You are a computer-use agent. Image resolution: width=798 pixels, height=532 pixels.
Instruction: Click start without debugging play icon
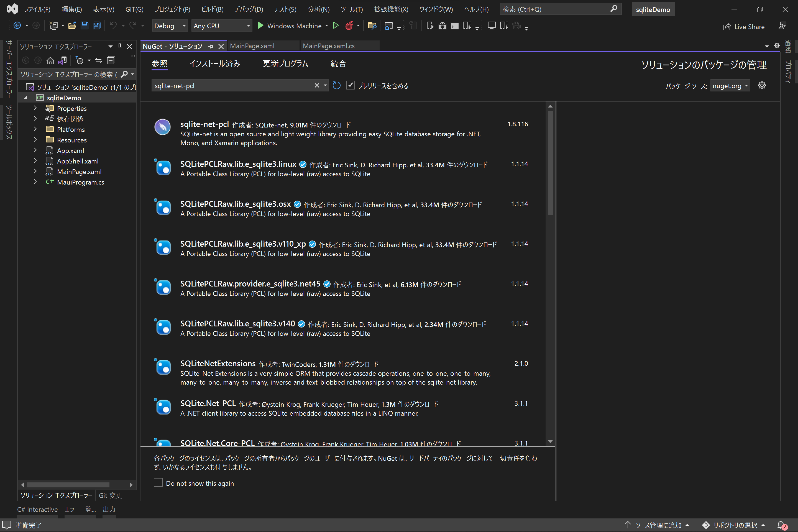click(x=336, y=26)
